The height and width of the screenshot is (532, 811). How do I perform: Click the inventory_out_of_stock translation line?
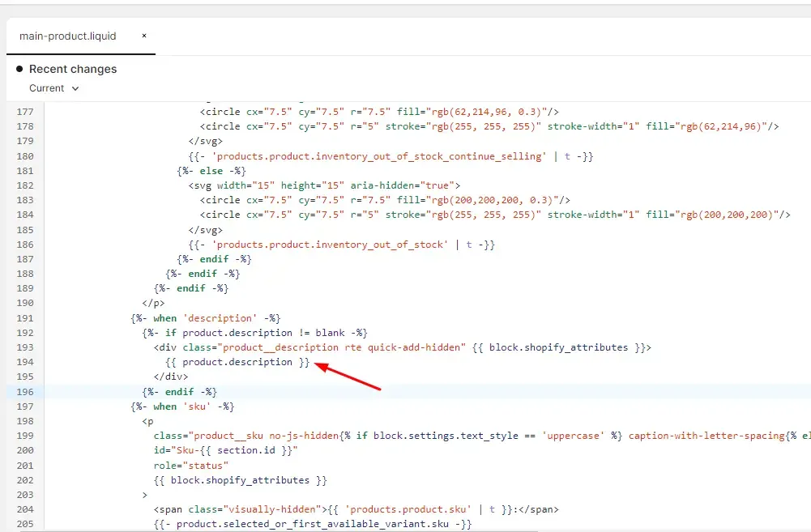point(341,245)
